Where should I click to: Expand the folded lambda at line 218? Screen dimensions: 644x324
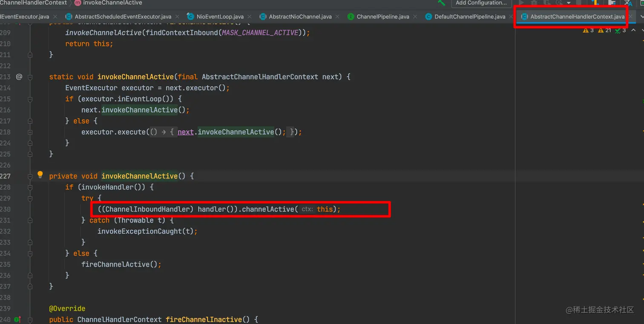(x=30, y=132)
